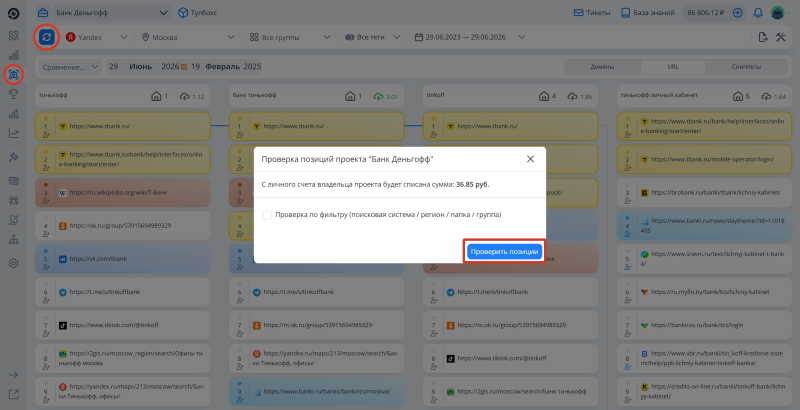This screenshot has width=800, height=410.
Task: Open the 'Тикеты' link
Action: 592,13
